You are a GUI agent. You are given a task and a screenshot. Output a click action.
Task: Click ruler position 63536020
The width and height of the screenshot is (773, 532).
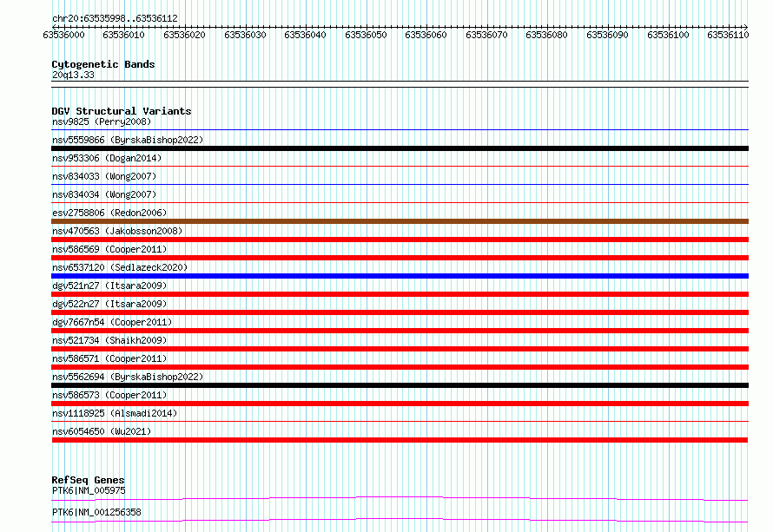coord(184,35)
